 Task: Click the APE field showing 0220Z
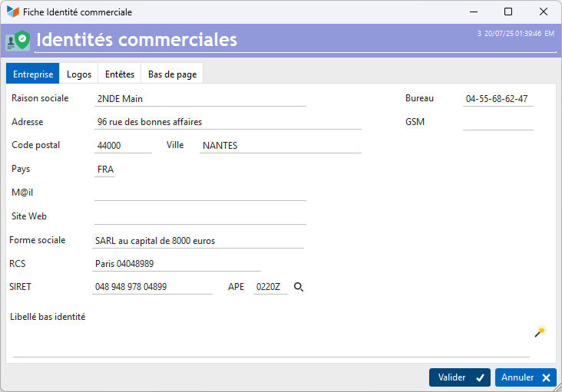click(x=270, y=287)
